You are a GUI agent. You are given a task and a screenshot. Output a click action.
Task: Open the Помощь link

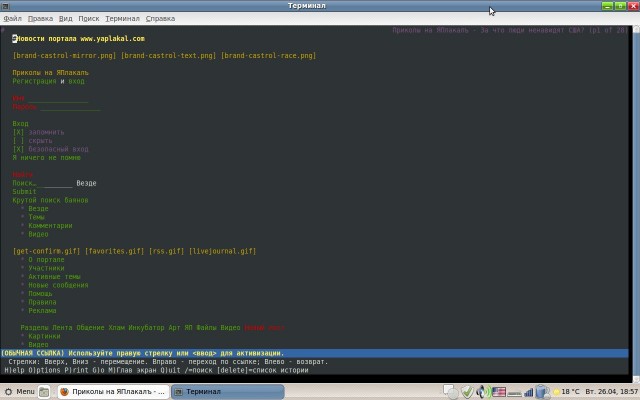(x=40, y=294)
